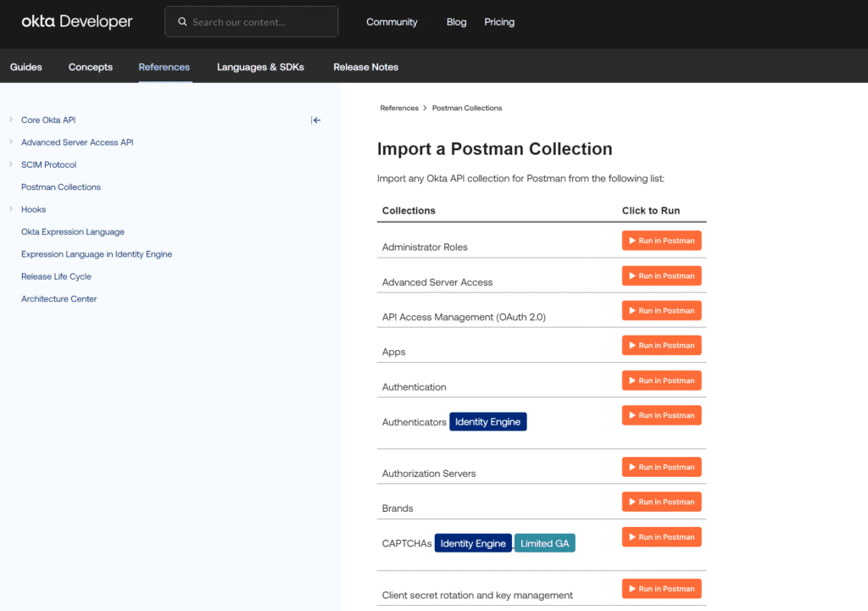Expand the SCIM Protocol section

11,164
